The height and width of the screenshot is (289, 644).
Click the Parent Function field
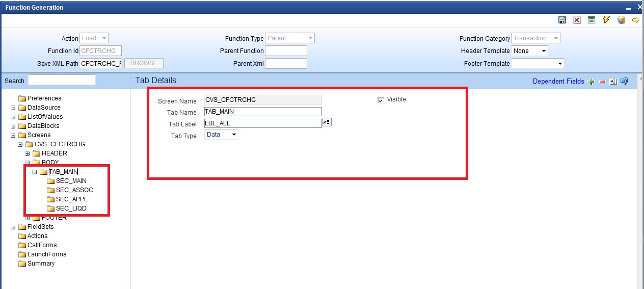[x=286, y=51]
